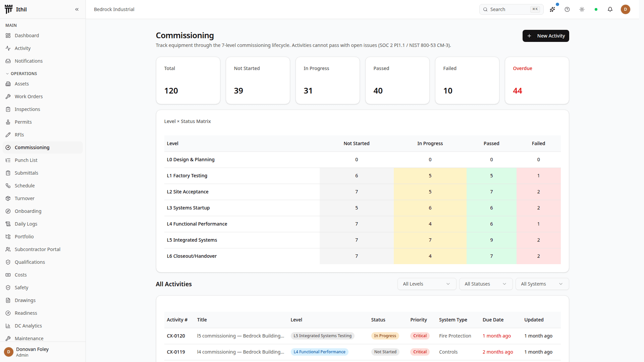
Task: Click the Failed 10 stat card
Action: [x=467, y=80]
